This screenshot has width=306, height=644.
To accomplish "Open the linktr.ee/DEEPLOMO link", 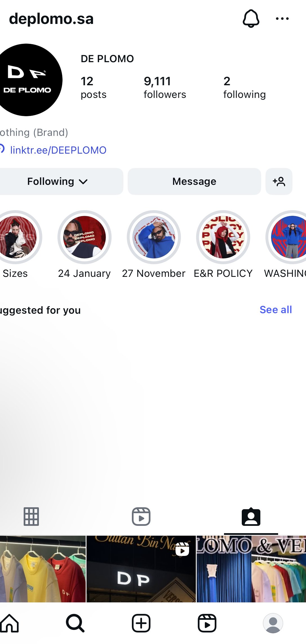I will click(58, 150).
